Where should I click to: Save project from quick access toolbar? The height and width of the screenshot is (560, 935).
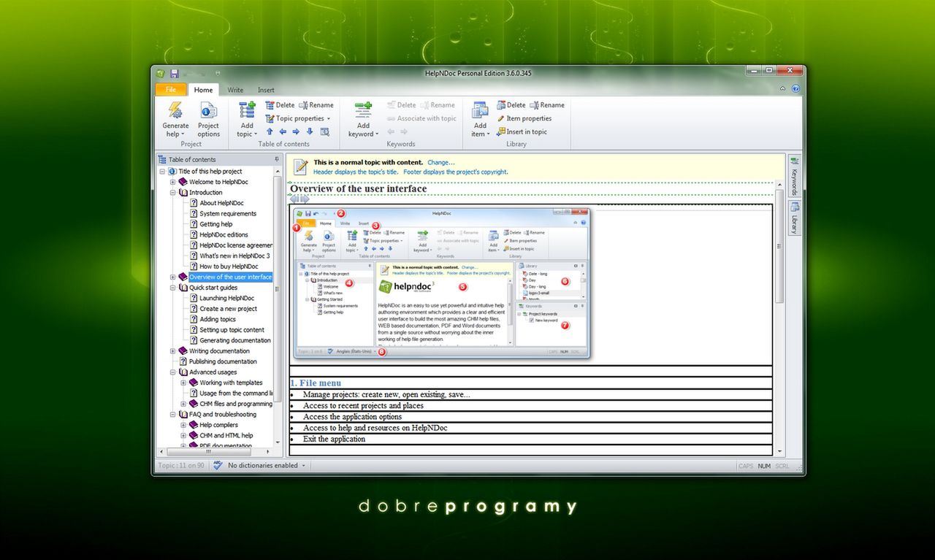pyautogui.click(x=175, y=74)
